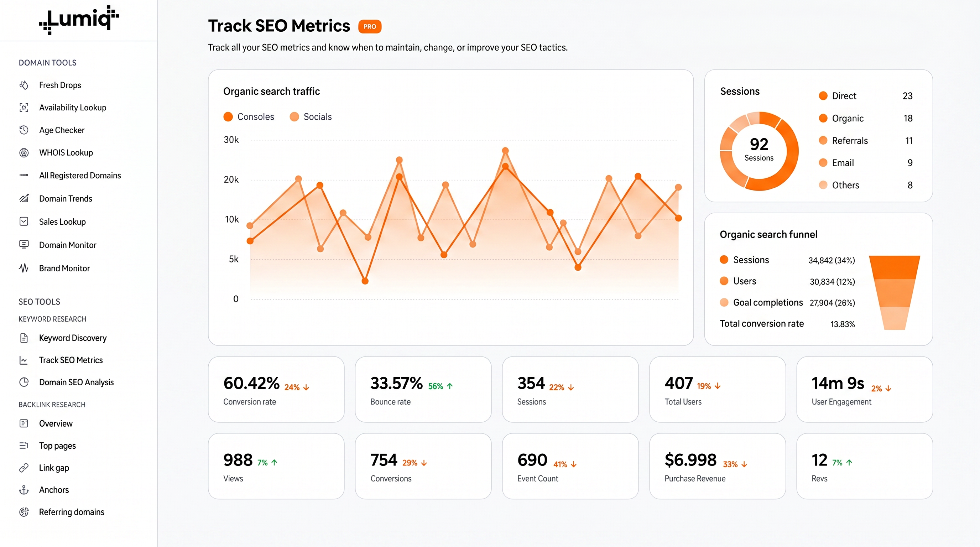Viewport: 980px width, 547px height.
Task: Select Domain Trends in sidebar
Action: coord(66,199)
